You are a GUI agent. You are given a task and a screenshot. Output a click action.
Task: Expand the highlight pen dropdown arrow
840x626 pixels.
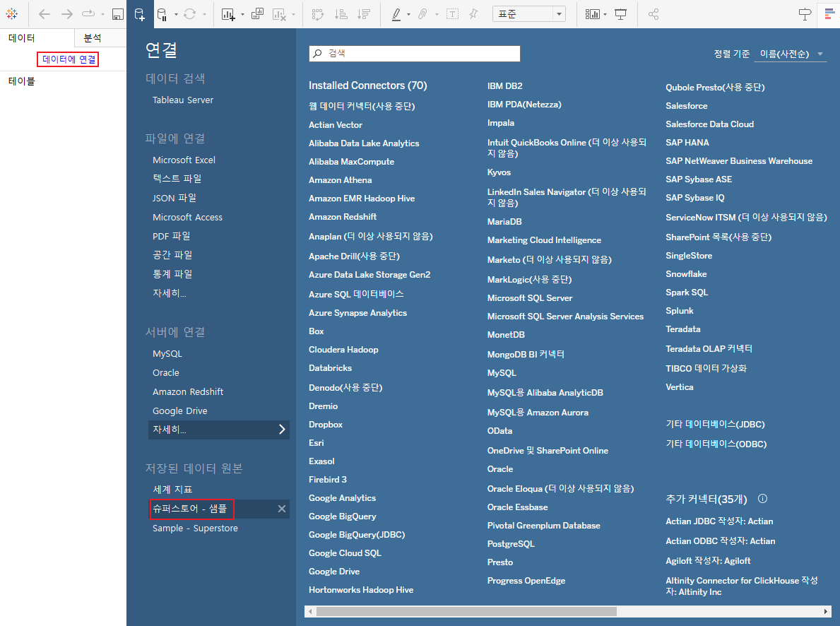(409, 15)
